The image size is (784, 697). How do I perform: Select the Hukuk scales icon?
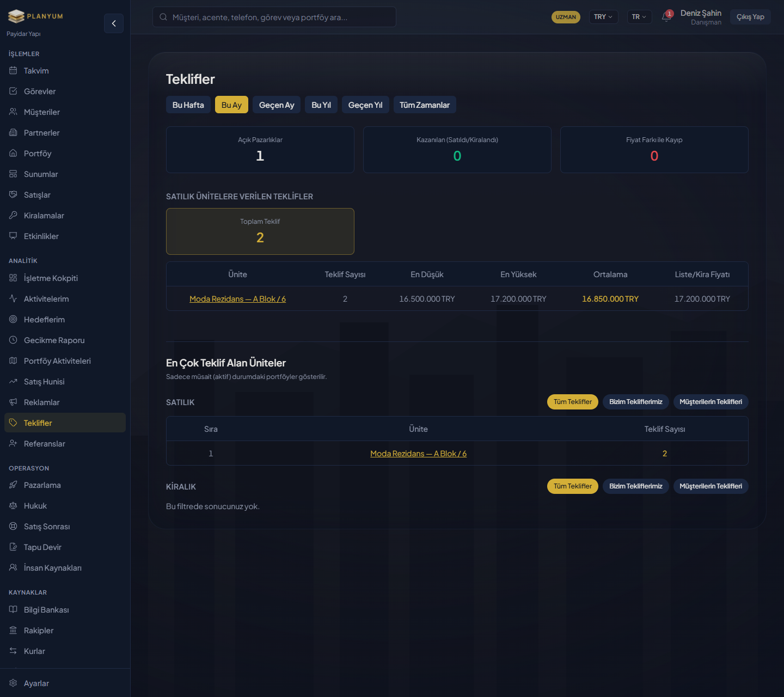point(13,506)
